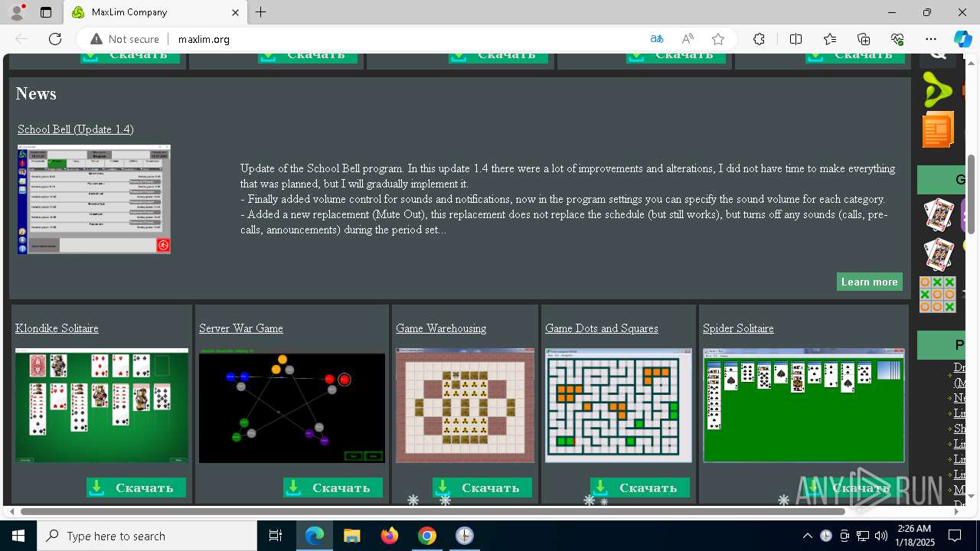This screenshot has height=551, width=980.
Task: Click the Spider Solitaire thumbnail
Action: click(x=804, y=406)
